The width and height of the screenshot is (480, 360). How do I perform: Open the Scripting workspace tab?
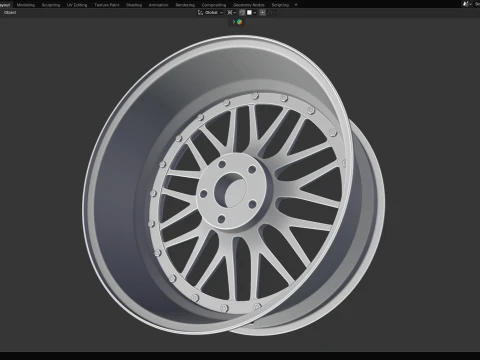pos(280,5)
